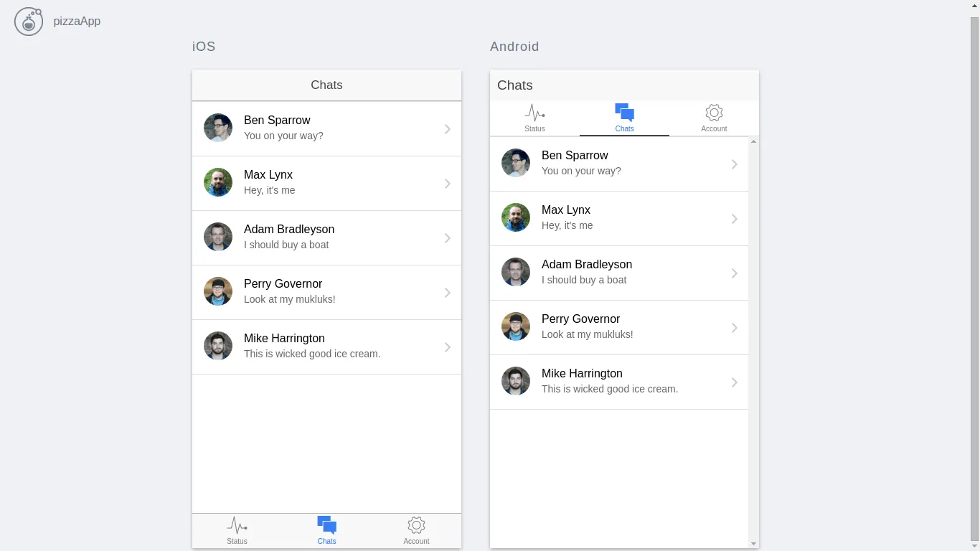Select Chats bubble icon in Android tabs
This screenshot has width=980, height=551.
[624, 113]
